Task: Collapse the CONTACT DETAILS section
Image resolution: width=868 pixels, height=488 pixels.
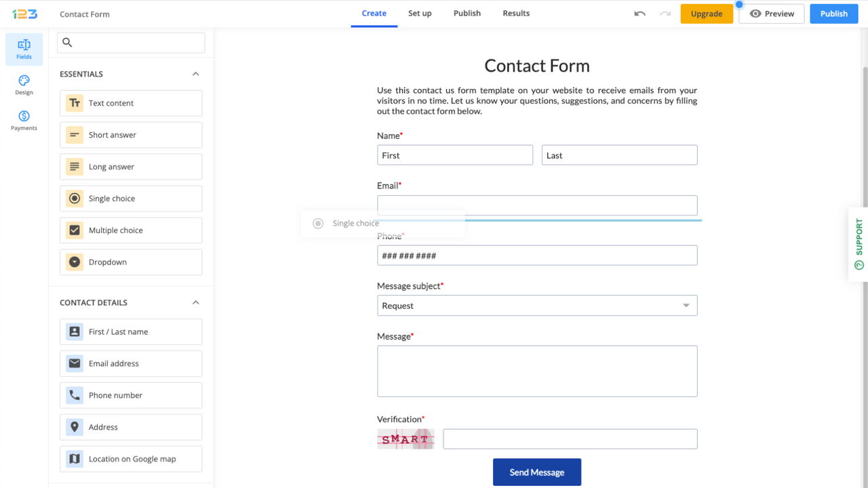Action: point(195,302)
